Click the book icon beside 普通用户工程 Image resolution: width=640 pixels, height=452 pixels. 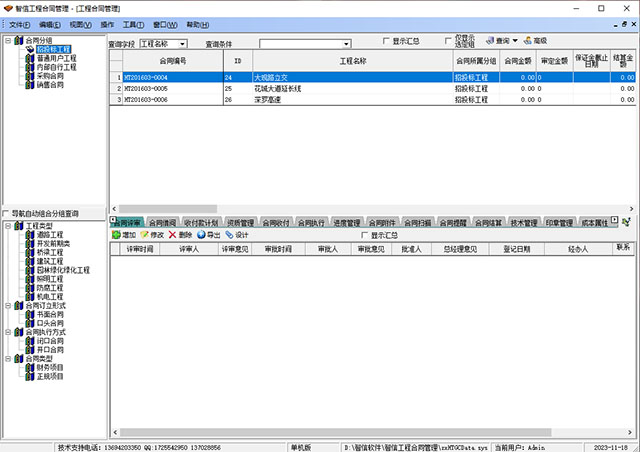click(30, 58)
